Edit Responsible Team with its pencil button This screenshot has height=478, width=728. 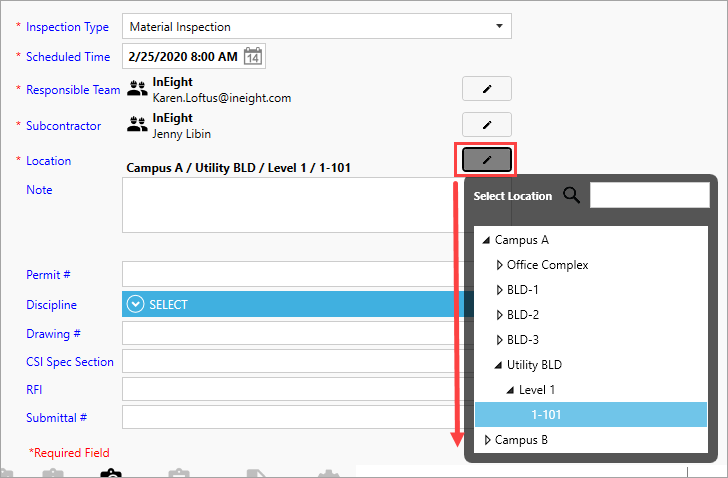coord(487,89)
